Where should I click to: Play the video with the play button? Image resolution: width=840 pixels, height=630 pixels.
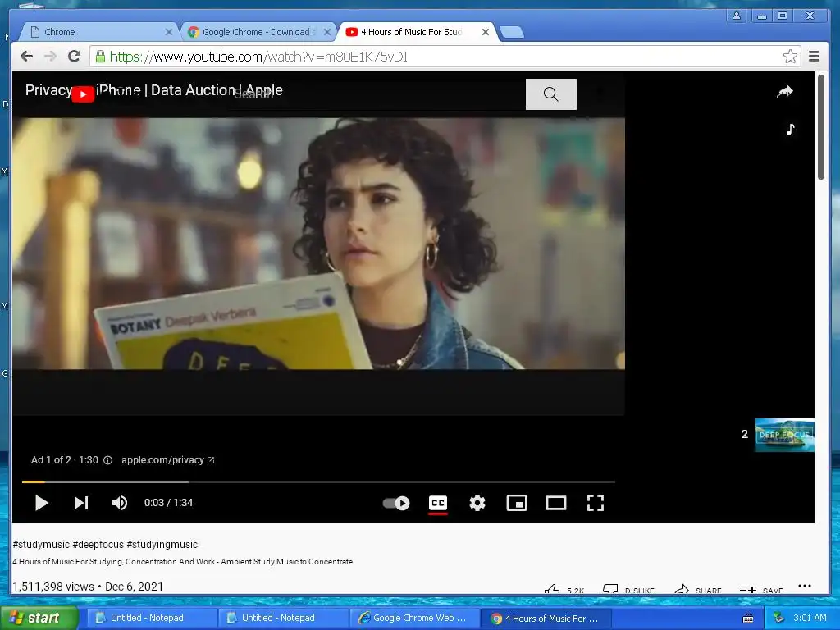coord(41,503)
